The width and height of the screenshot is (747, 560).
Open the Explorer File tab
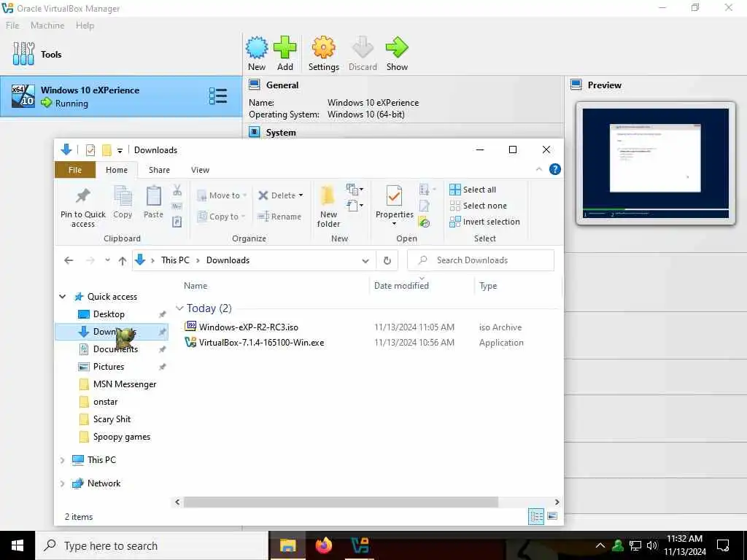click(75, 170)
